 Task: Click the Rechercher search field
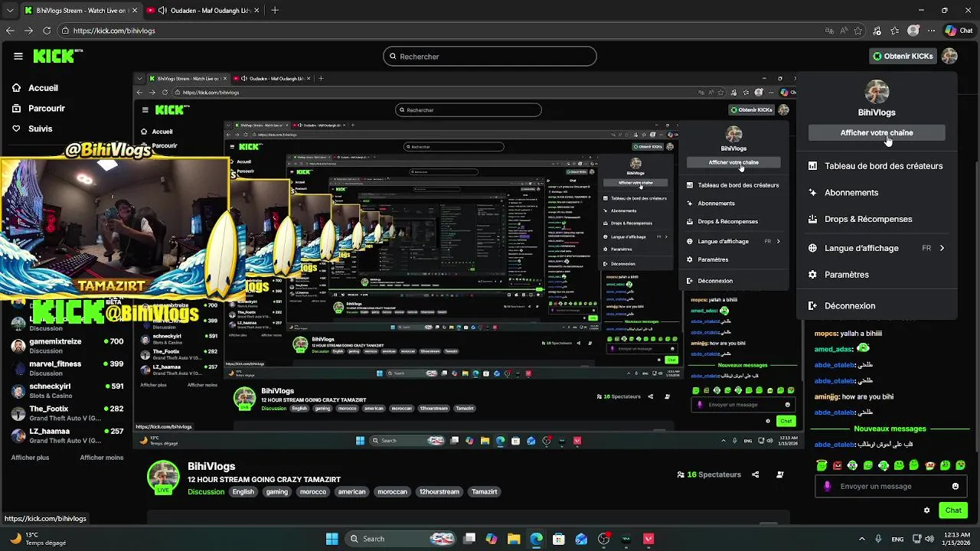pyautogui.click(x=490, y=56)
